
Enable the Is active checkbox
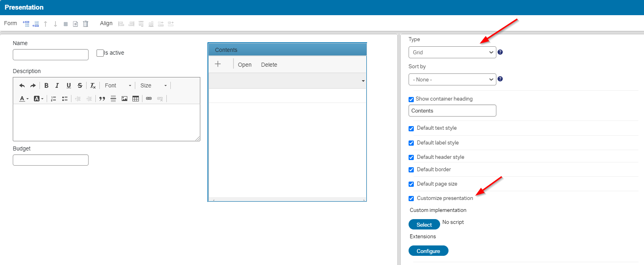tap(100, 53)
